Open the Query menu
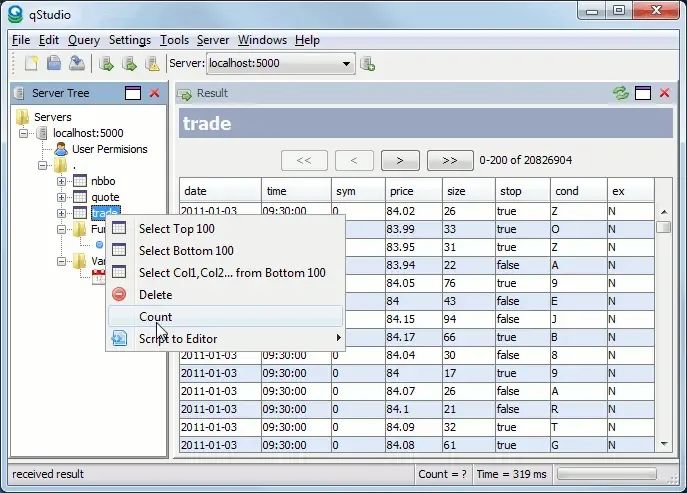This screenshot has width=687, height=493. coord(84,40)
